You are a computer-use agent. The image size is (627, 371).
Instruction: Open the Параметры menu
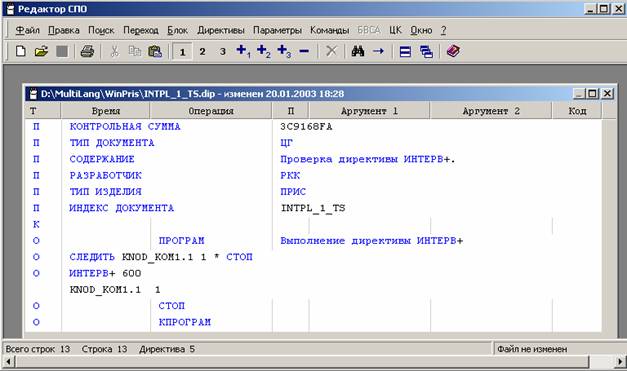(x=277, y=30)
